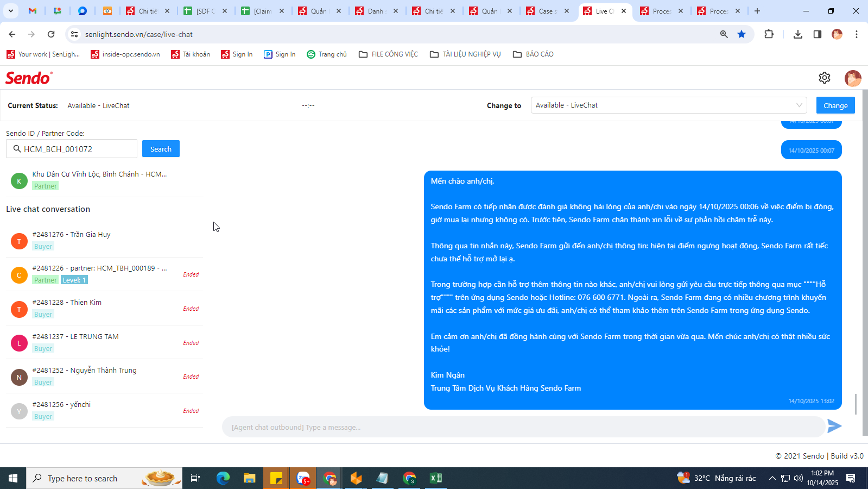
Task: Open conversation #2481252 Nguyễn Thành Trung
Action: pos(105,376)
